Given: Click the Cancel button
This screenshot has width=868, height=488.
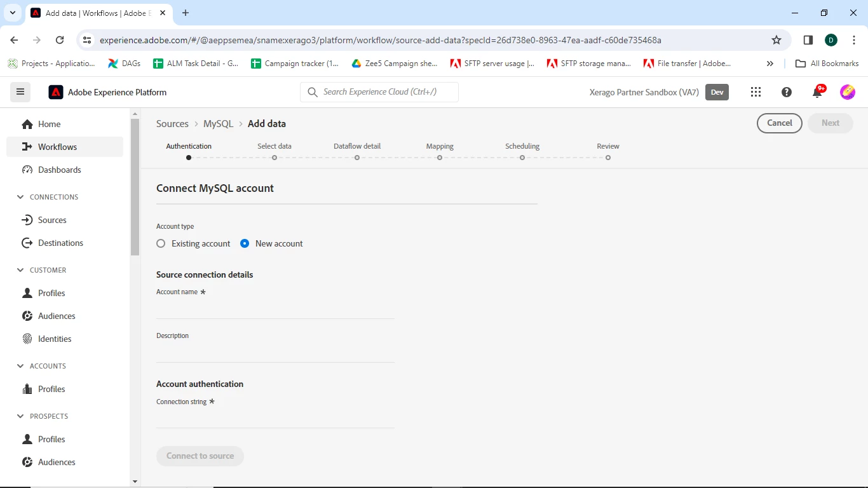Looking at the screenshot, I should 780,123.
